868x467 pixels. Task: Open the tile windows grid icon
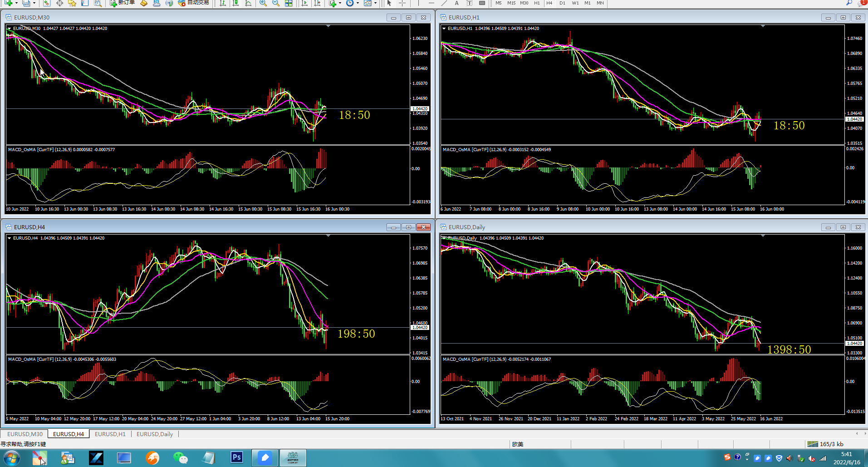[x=289, y=3]
